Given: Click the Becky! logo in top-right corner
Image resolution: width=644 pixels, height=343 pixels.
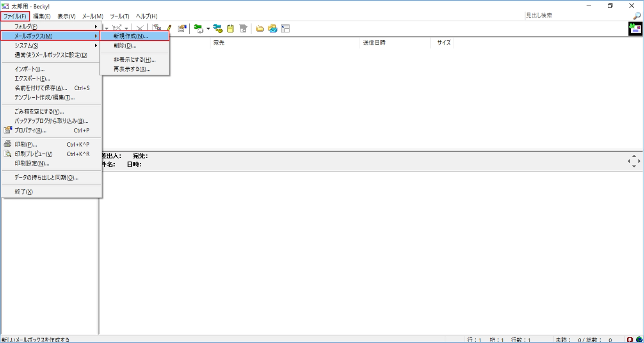Looking at the screenshot, I should click(635, 29).
